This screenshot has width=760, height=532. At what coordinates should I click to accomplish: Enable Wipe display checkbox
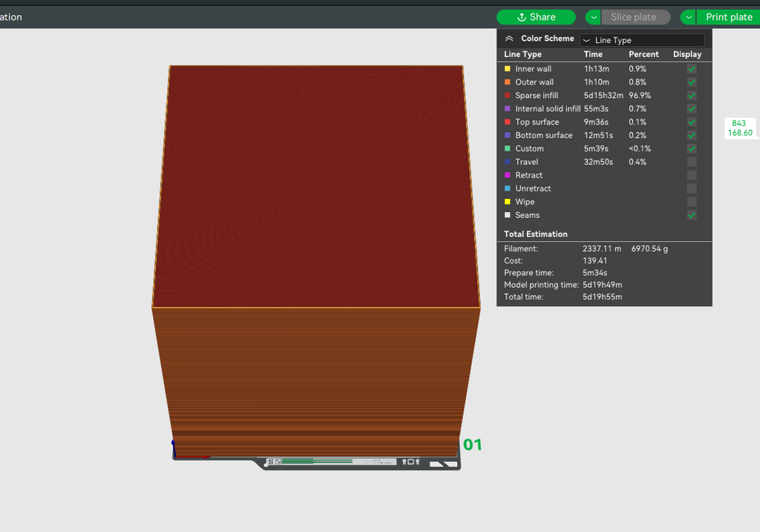(x=692, y=202)
